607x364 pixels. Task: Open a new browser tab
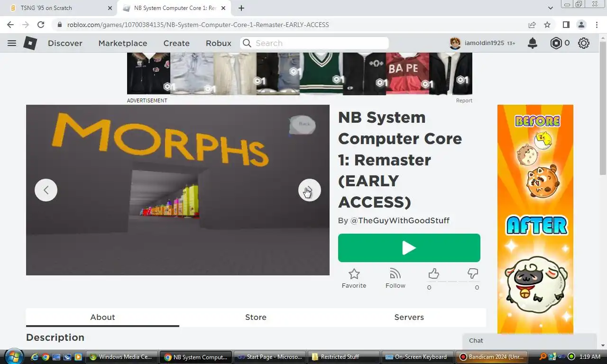tap(241, 8)
